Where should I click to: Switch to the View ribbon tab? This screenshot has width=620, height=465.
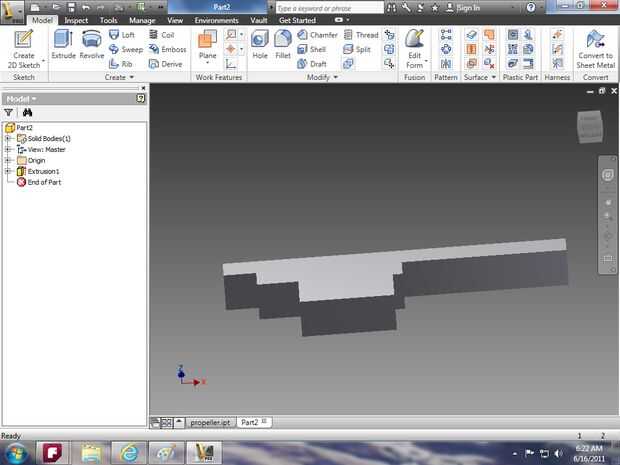175,20
